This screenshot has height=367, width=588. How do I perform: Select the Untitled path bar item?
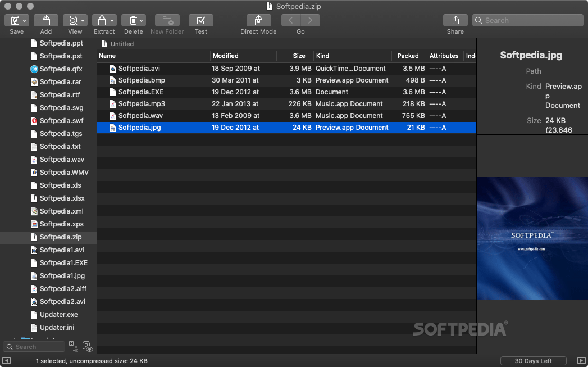click(x=118, y=44)
